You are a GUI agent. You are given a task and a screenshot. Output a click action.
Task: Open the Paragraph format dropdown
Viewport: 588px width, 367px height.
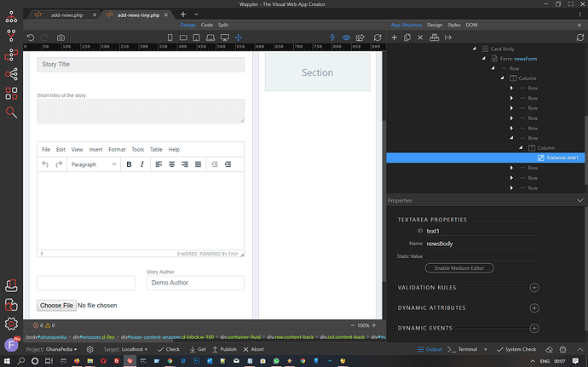pyautogui.click(x=92, y=164)
